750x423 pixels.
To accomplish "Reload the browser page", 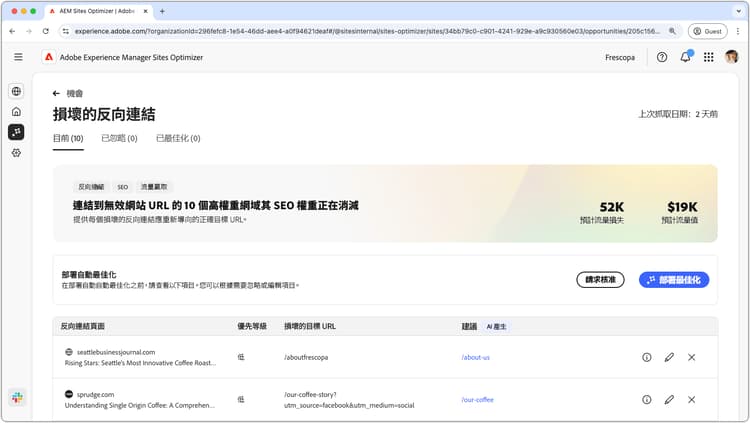I will coord(45,31).
